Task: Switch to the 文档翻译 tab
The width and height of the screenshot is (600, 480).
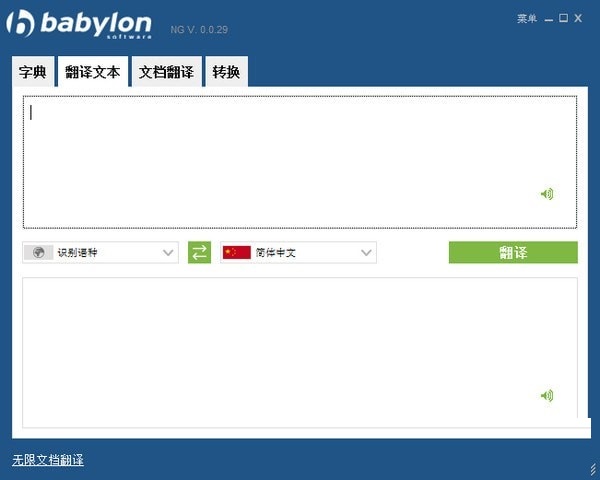Action: [166, 72]
